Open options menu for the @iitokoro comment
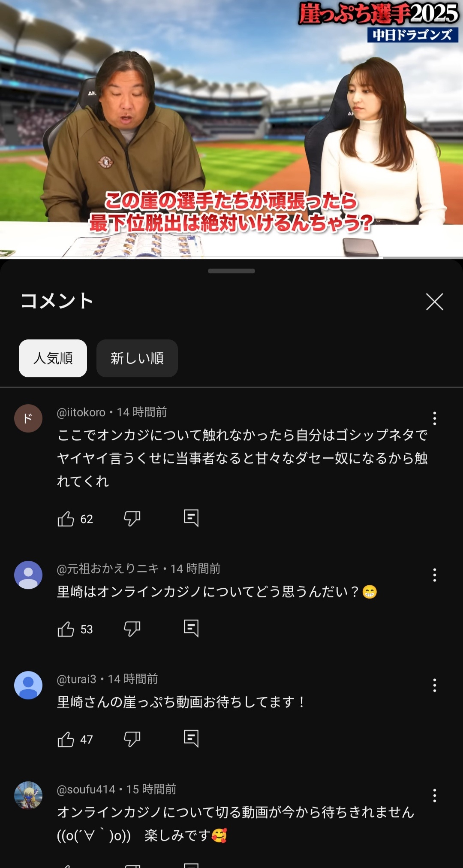The height and width of the screenshot is (868, 463). pos(435,418)
